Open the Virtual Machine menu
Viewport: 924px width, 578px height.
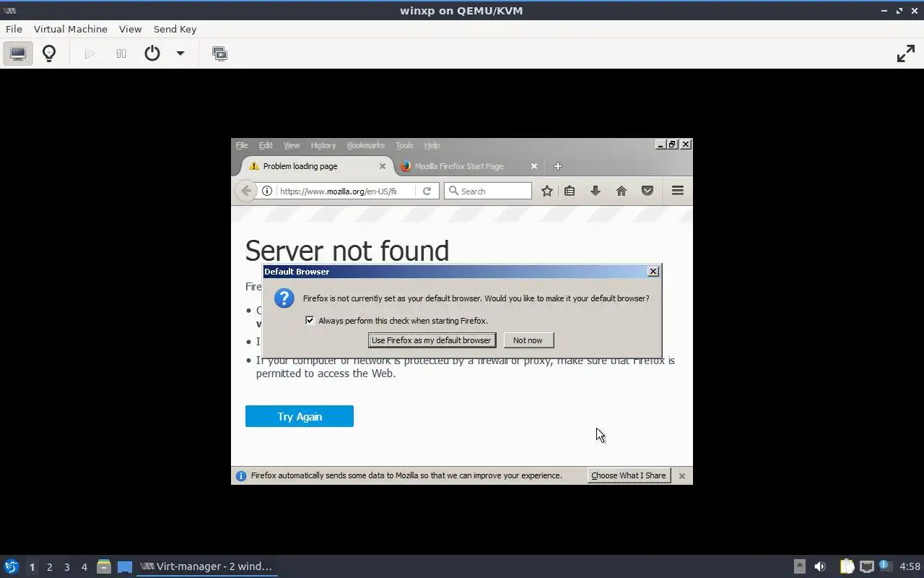pyautogui.click(x=71, y=29)
